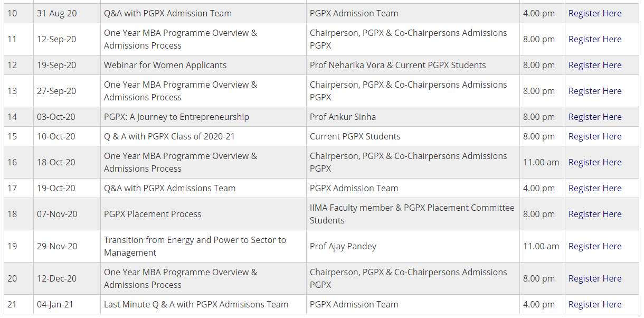644x318 pixels.
Task: Open Register Here link for 18-Oct-20 overview
Action: coord(595,162)
